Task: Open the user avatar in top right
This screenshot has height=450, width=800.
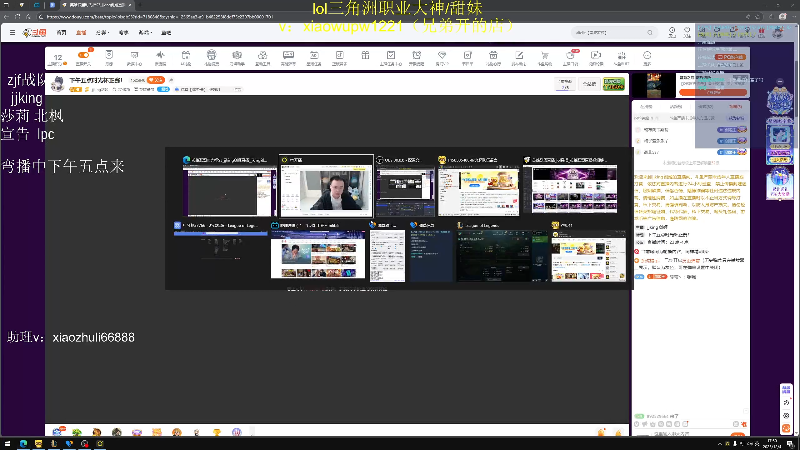Action: [778, 32]
